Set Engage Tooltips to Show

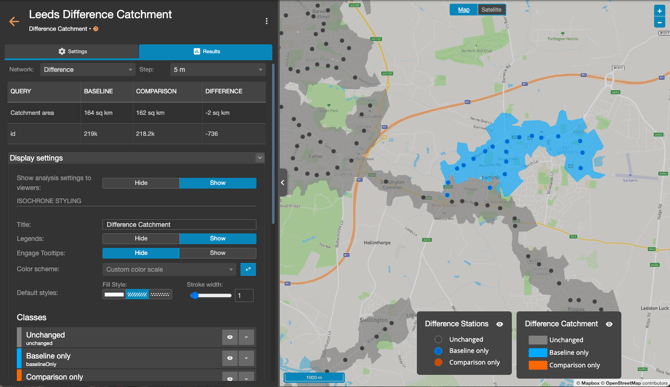coord(218,253)
